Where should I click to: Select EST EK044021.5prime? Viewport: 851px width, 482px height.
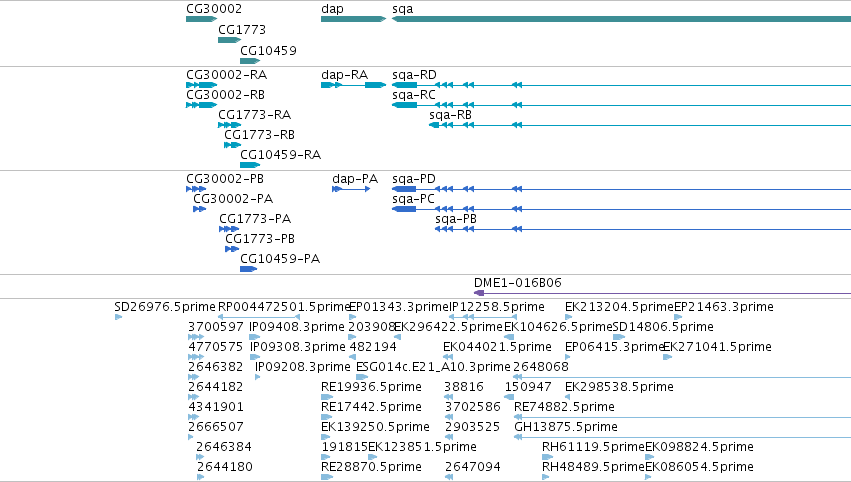497,347
